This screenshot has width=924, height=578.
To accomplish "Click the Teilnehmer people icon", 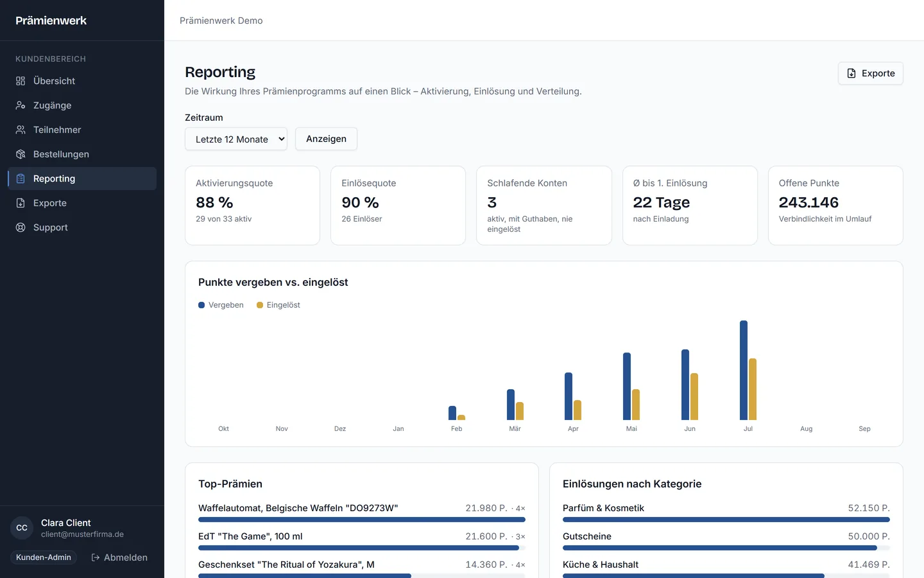I will point(21,130).
